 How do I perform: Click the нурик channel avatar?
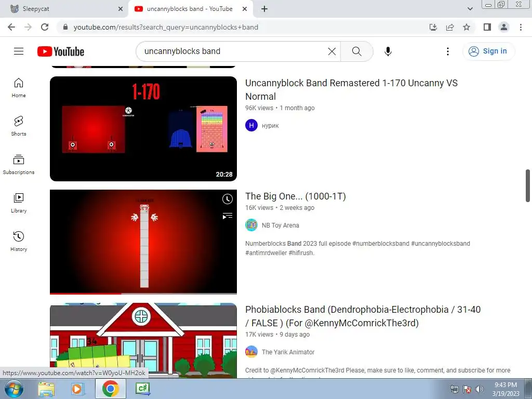tap(251, 125)
